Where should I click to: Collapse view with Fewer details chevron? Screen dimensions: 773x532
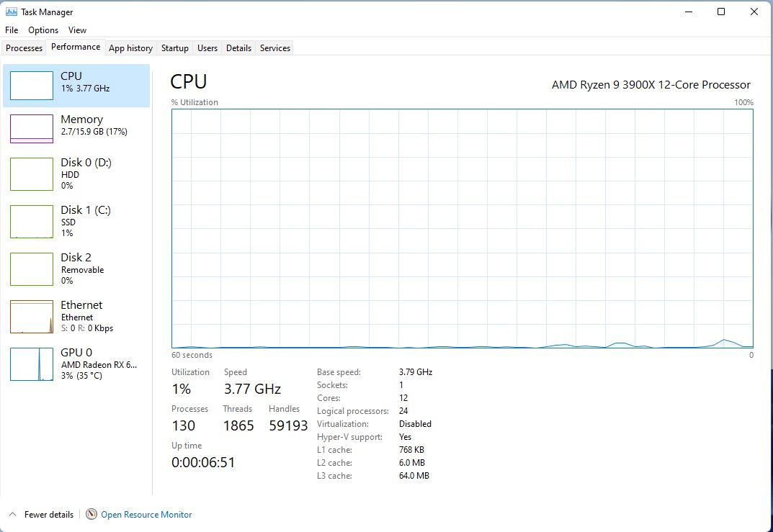pos(12,515)
